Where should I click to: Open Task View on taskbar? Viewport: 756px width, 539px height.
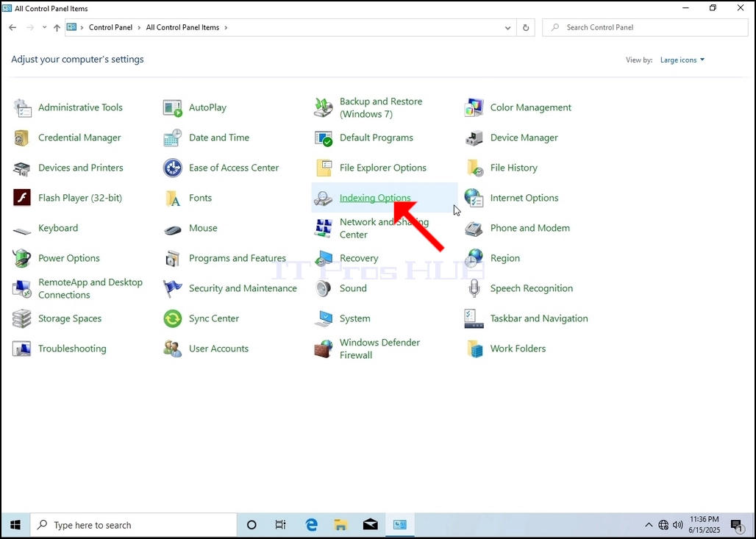tap(280, 525)
